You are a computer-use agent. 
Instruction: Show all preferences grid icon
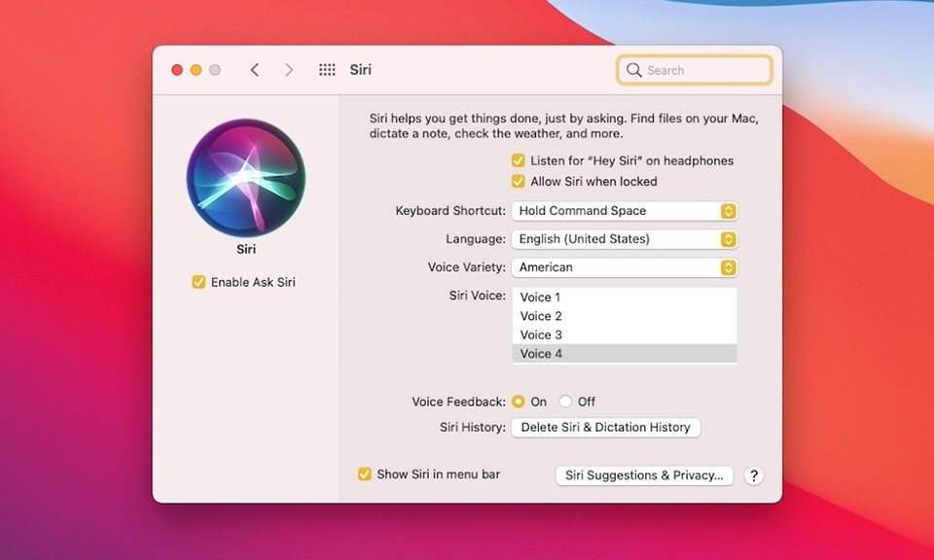click(327, 70)
